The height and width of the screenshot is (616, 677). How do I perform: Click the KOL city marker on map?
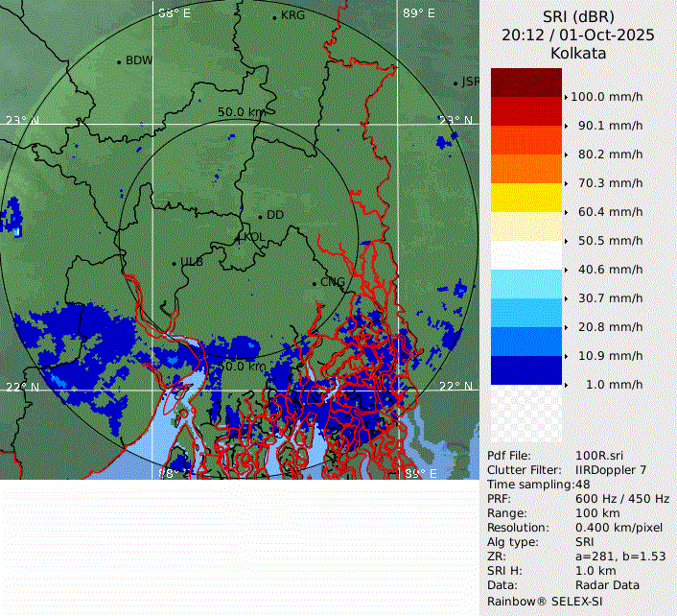(x=239, y=237)
